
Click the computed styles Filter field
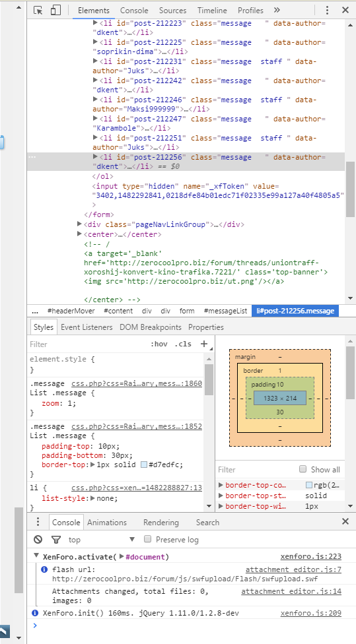tap(256, 469)
